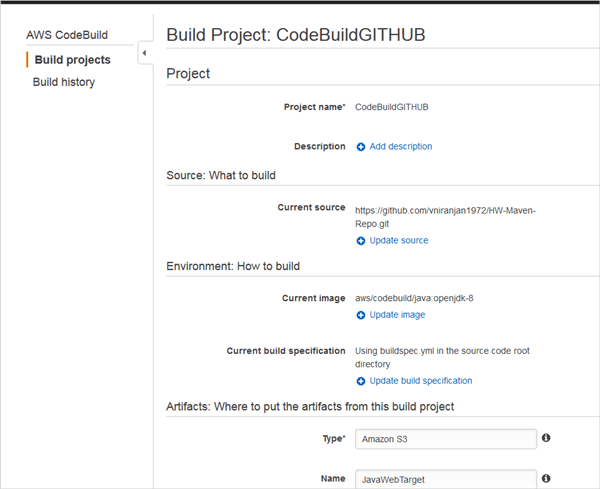Click the Name field containing JavaWebTarget
This screenshot has width=600, height=489.
[x=446, y=479]
